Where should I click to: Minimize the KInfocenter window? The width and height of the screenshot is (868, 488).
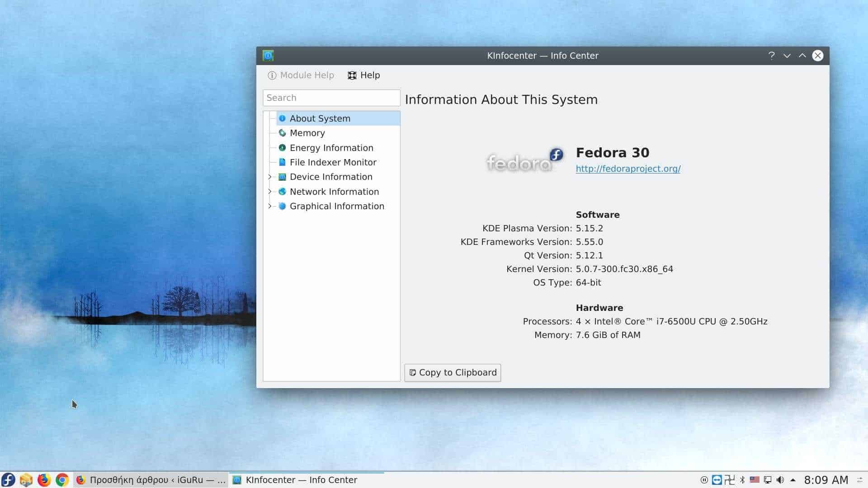787,56
